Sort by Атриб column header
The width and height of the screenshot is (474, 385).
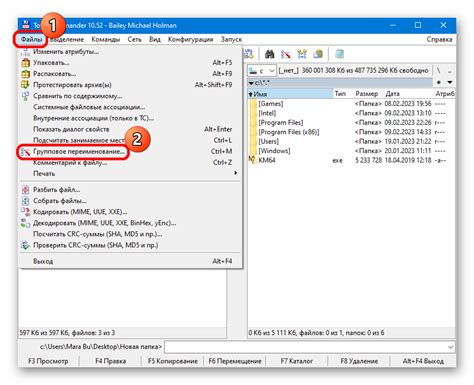(444, 94)
